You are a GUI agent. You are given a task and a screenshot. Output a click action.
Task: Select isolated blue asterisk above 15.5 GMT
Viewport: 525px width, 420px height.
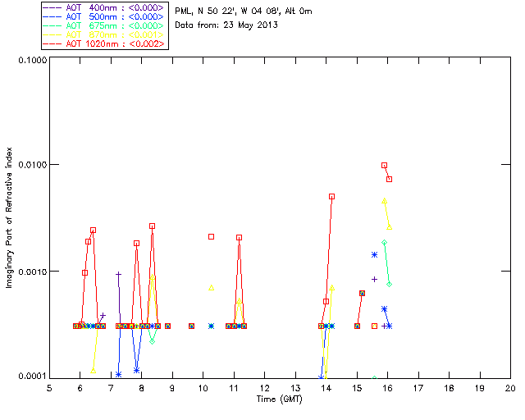pos(375,255)
